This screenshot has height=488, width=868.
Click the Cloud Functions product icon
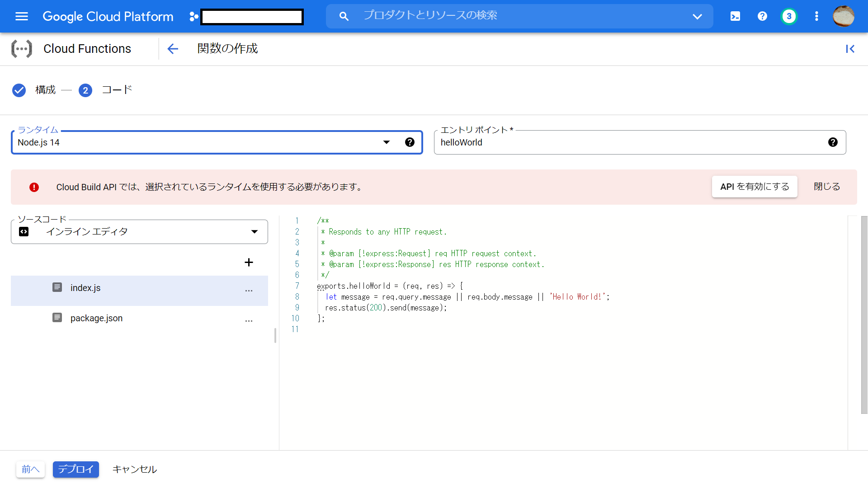point(22,48)
